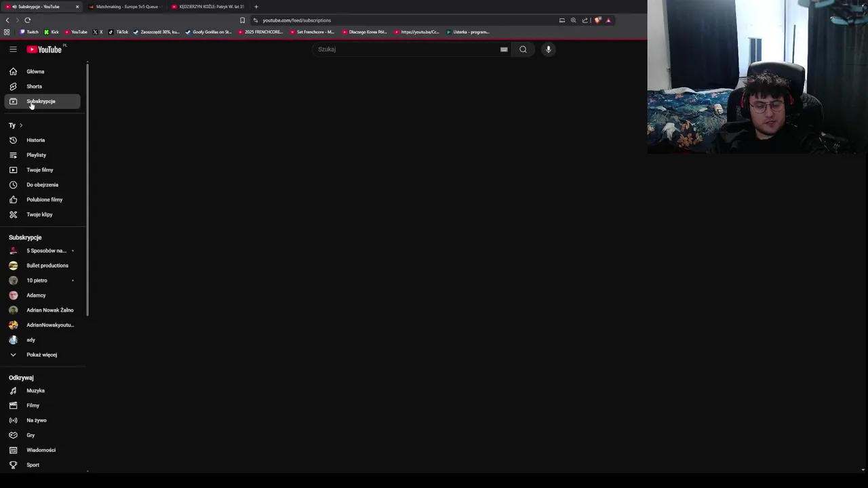
Task: Open AdrianNowakyoutu... channel
Action: coord(42,325)
